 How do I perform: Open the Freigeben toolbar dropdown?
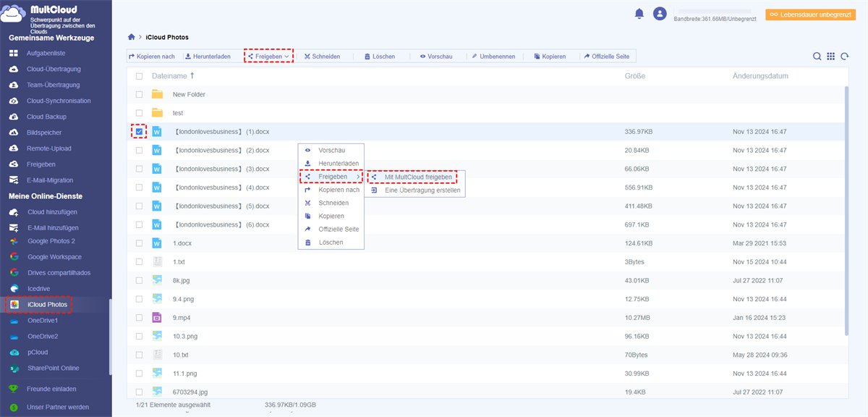(x=268, y=56)
